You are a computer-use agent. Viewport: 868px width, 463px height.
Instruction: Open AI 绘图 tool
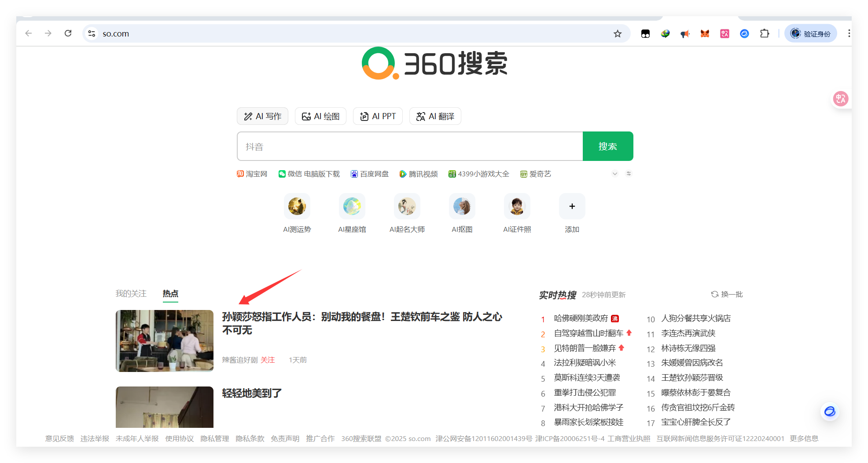[x=320, y=116]
